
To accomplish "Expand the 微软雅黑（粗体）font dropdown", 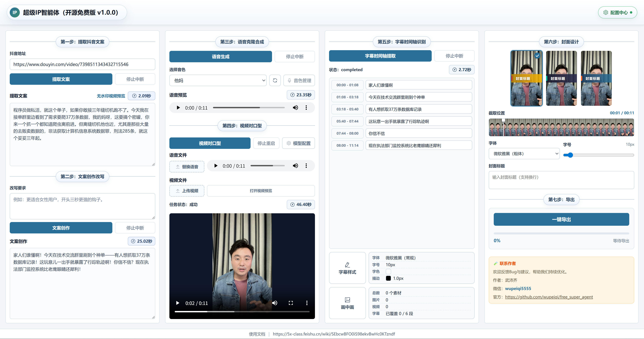I will (524, 154).
